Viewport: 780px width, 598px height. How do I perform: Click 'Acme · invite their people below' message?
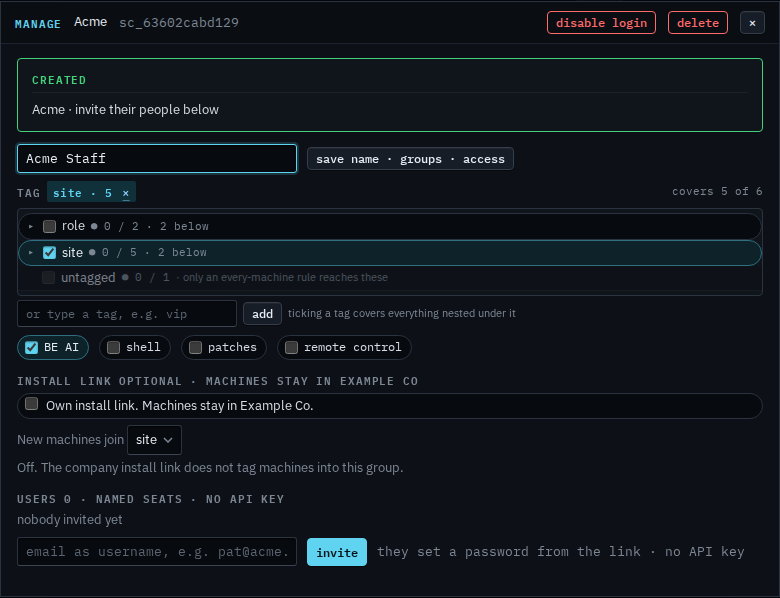click(125, 109)
